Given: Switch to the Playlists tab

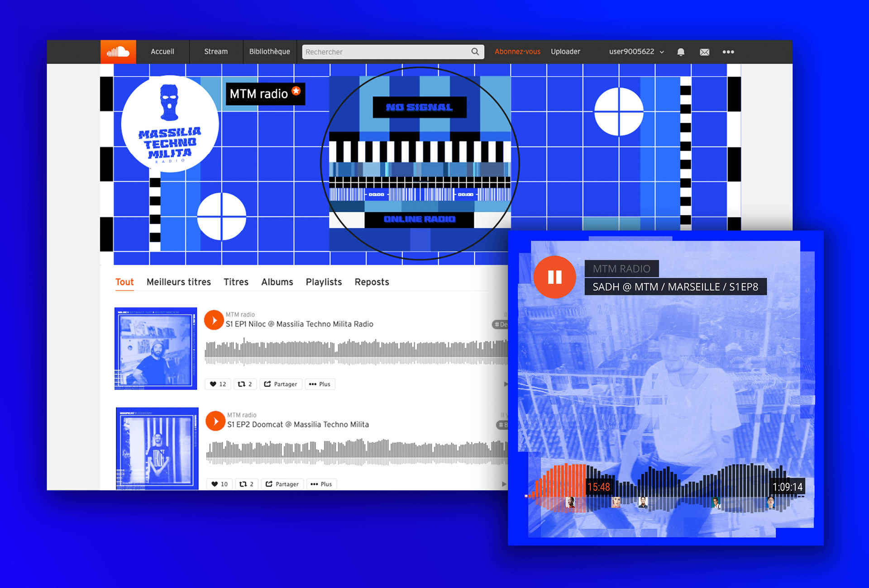Looking at the screenshot, I should tap(324, 282).
